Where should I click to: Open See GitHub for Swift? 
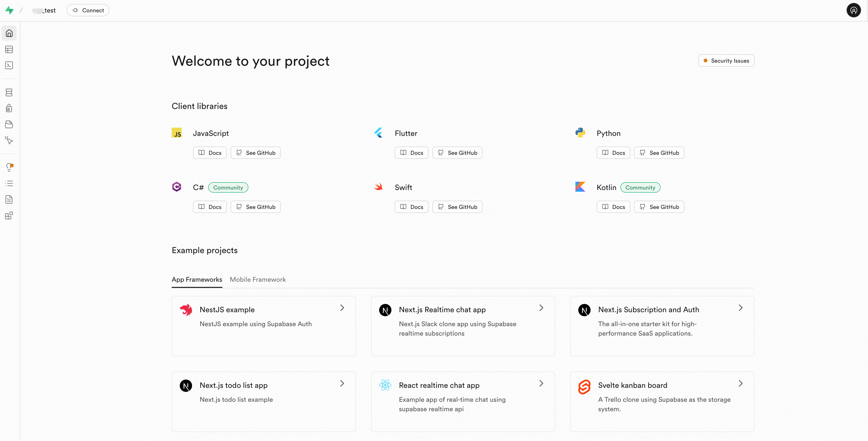[x=457, y=207]
